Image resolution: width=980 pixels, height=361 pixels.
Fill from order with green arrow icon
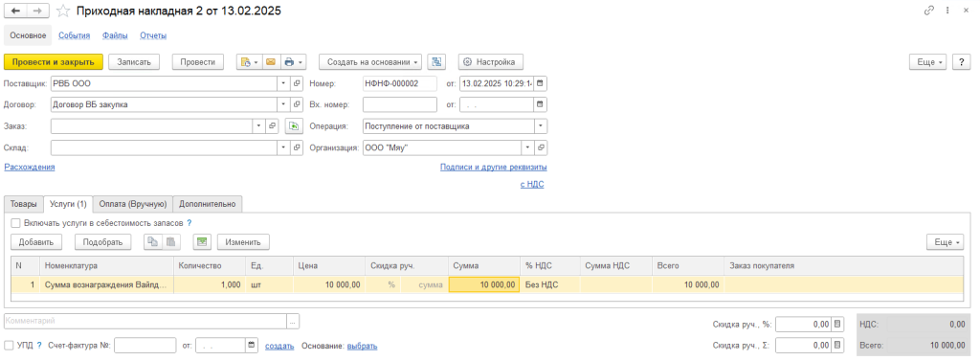(293, 125)
